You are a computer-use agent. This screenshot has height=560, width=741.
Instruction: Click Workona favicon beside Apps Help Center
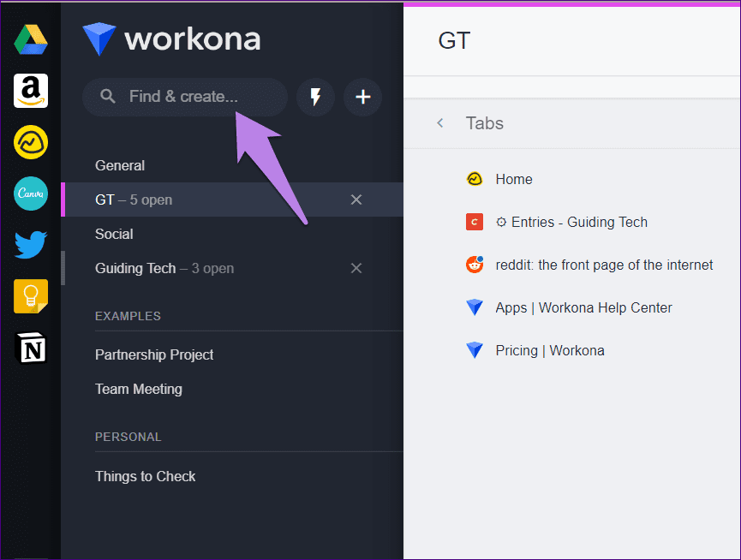point(475,307)
